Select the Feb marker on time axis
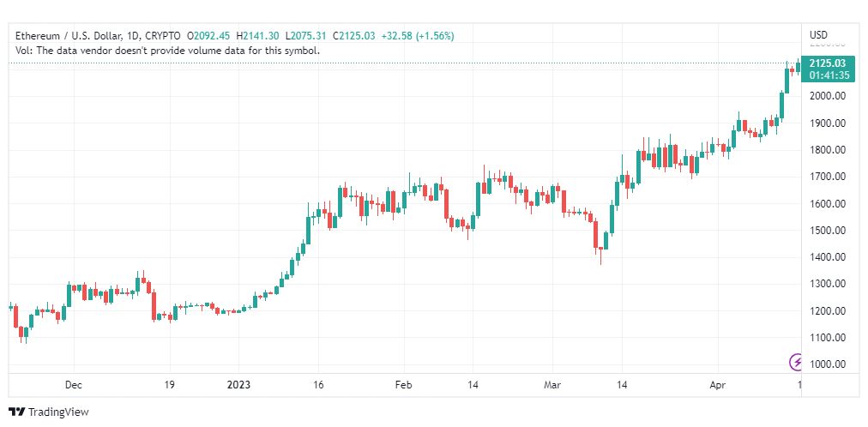The width and height of the screenshot is (868, 427). (x=404, y=384)
